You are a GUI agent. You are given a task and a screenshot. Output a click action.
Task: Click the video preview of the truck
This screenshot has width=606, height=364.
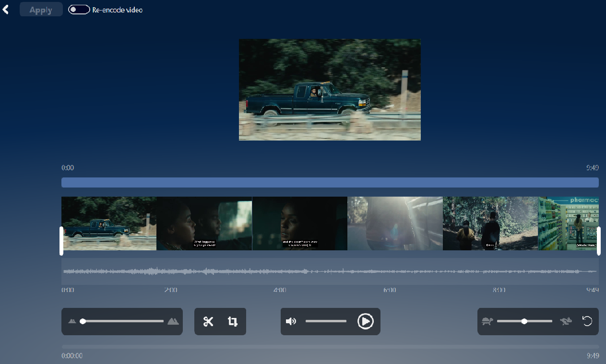click(330, 90)
